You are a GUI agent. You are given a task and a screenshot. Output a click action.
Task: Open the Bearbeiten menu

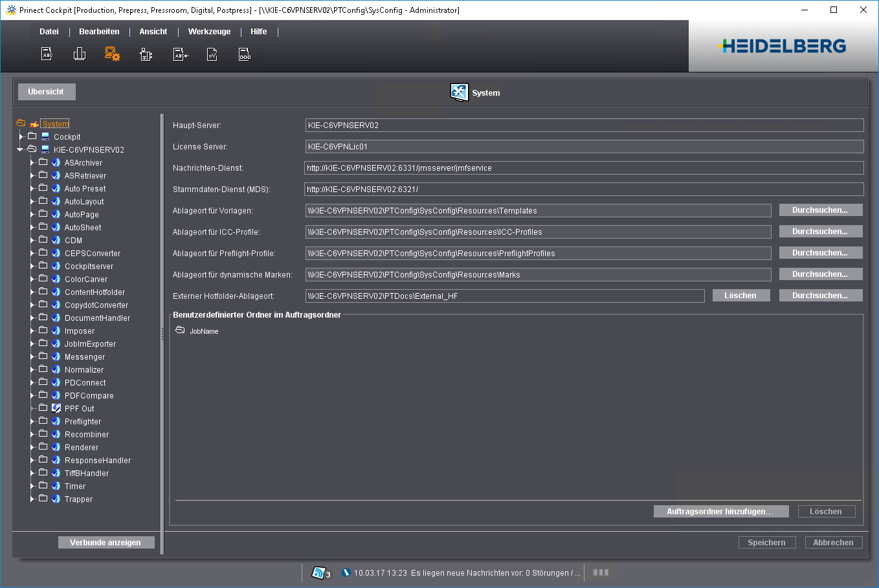tap(99, 32)
